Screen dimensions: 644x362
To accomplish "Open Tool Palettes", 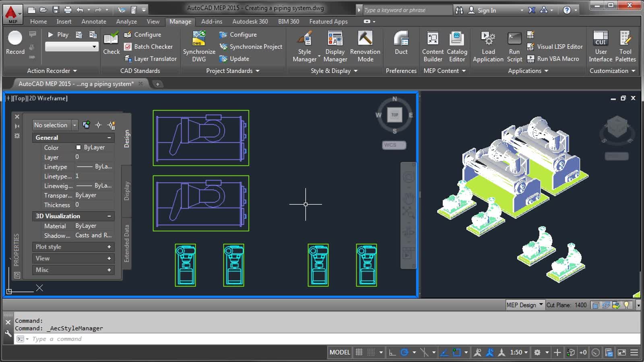I will pos(625,46).
